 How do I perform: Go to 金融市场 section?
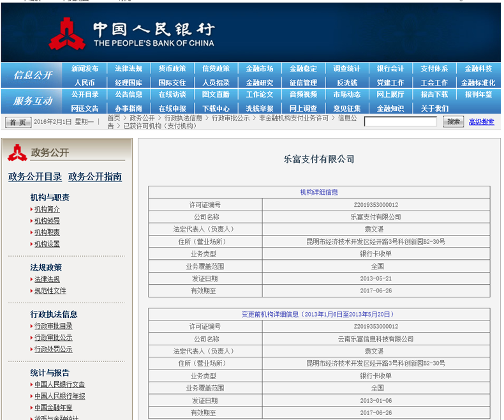(x=260, y=68)
